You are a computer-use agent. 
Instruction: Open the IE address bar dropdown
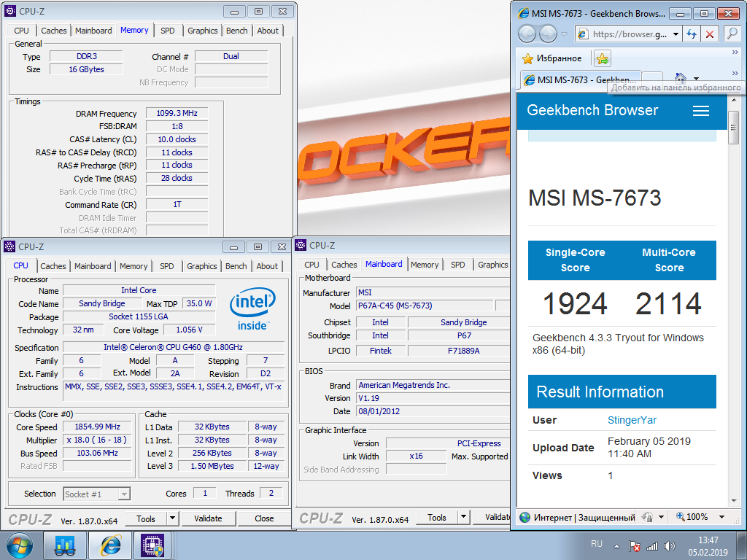pyautogui.click(x=676, y=34)
